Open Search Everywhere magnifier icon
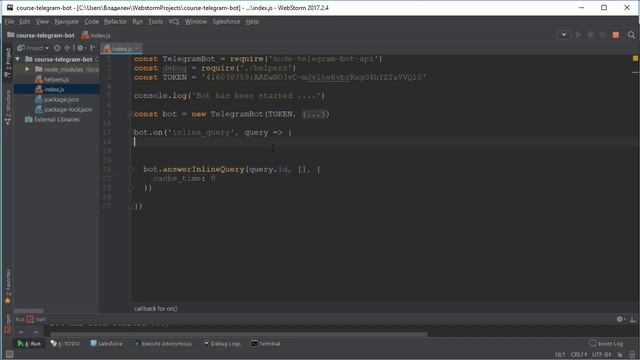Viewport: 640px width, 360px height. point(631,35)
